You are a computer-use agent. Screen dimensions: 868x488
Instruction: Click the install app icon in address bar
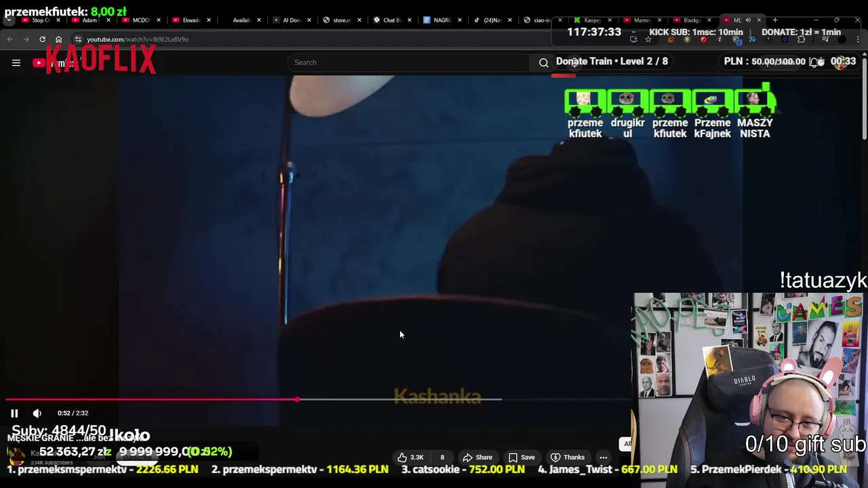click(x=633, y=39)
